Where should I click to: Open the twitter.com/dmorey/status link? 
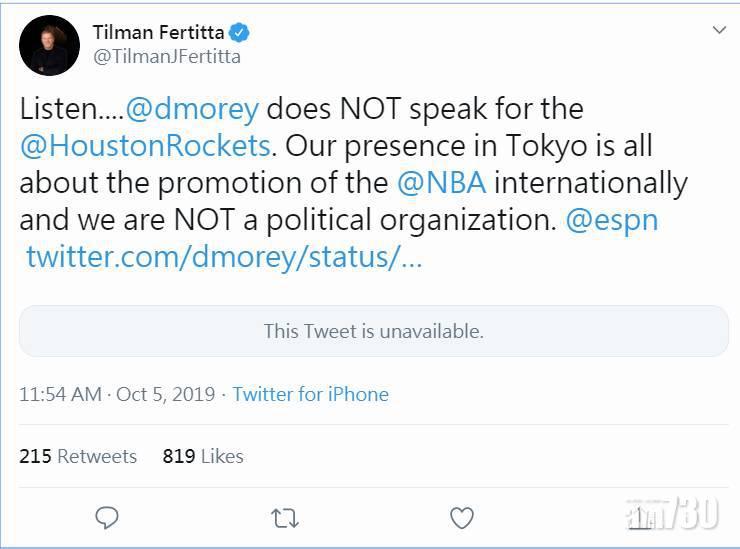coord(224,257)
